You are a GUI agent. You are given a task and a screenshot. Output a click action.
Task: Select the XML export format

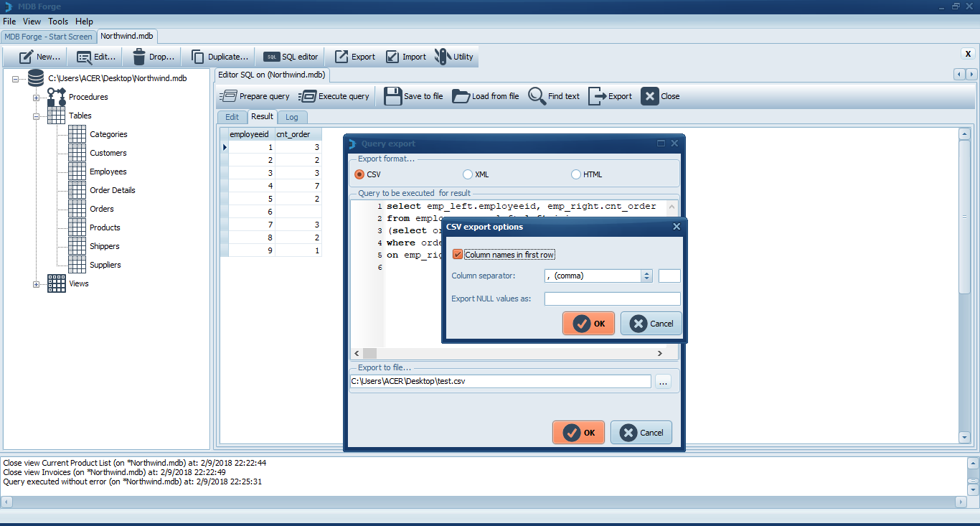tap(468, 174)
